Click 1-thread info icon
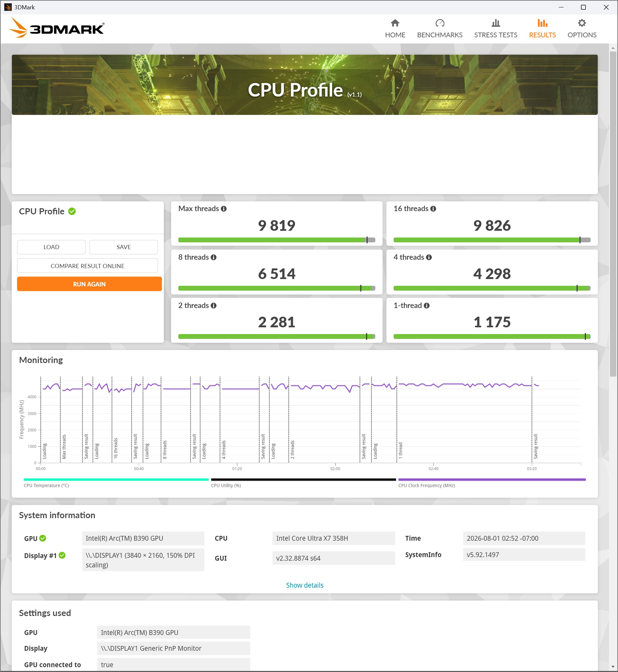The image size is (618, 672). (x=426, y=305)
